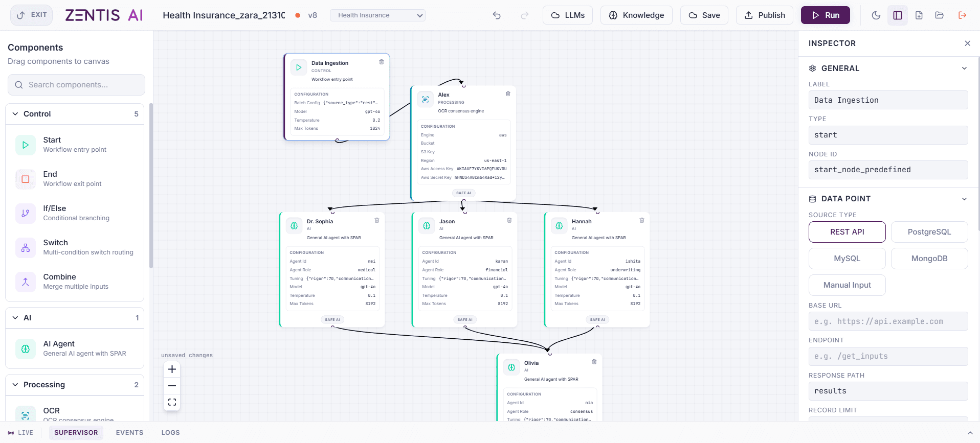Collapse the Control components section

[x=75, y=114]
